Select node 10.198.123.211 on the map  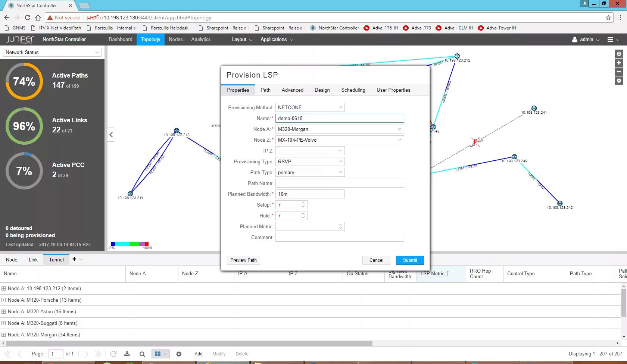point(130,194)
